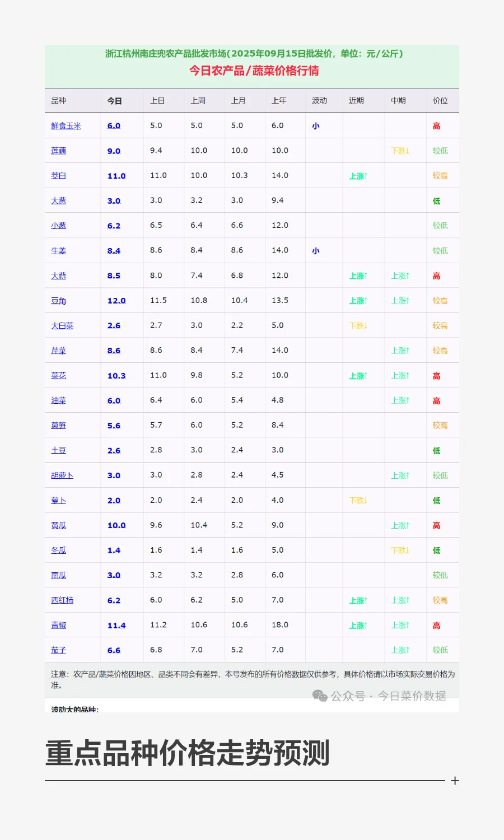The width and height of the screenshot is (504, 840).
Task: Click the 小 fluctuation mark for 鲜食玉米
Action: click(x=316, y=126)
